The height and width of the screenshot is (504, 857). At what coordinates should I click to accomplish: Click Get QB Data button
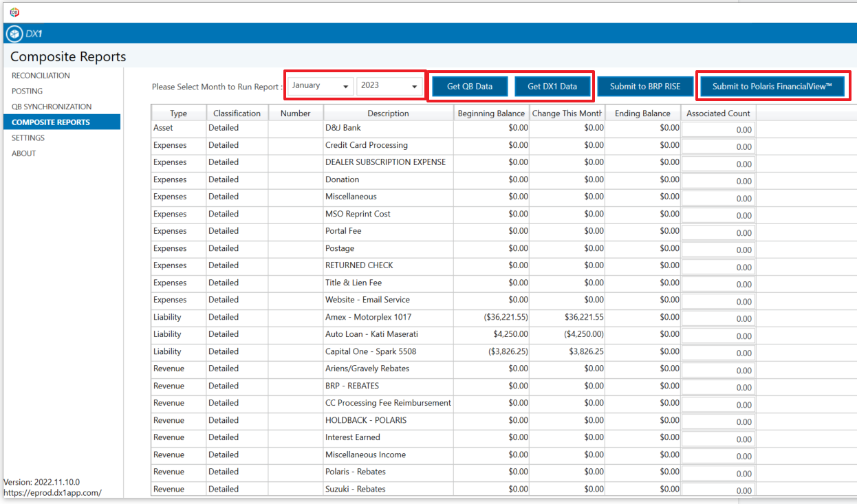coord(470,87)
